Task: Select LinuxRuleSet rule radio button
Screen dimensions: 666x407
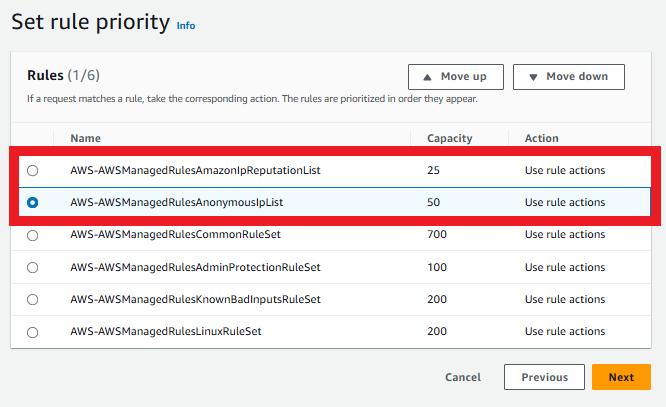Action: pyautogui.click(x=32, y=332)
